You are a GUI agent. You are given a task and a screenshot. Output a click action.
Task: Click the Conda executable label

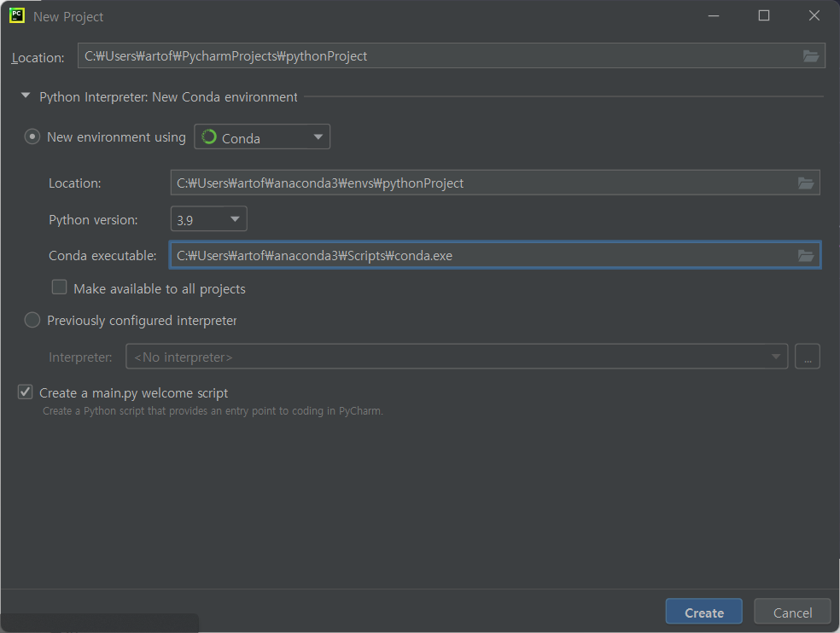coord(102,256)
